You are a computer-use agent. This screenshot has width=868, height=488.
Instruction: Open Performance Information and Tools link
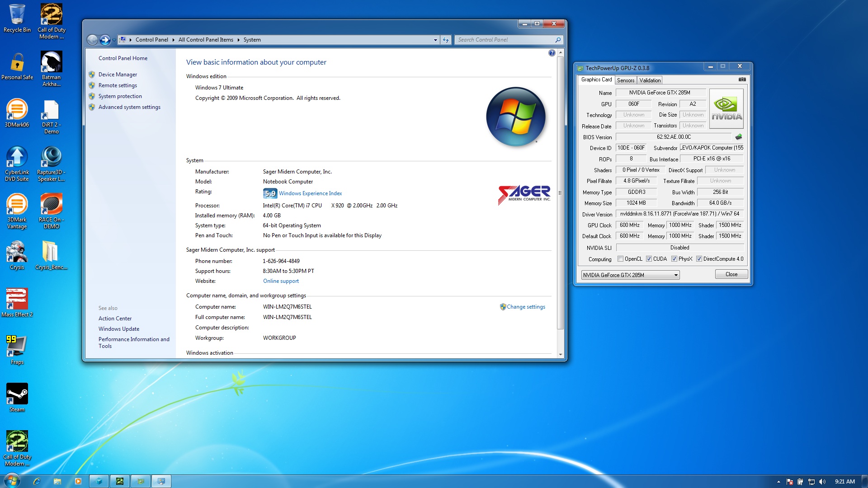[134, 343]
